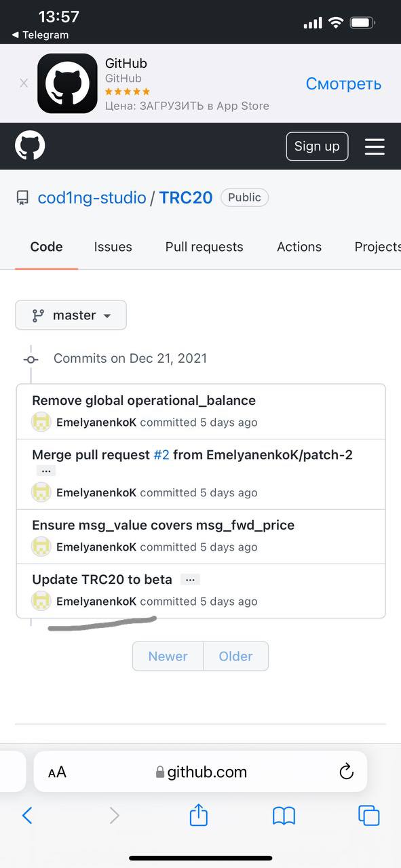The image size is (401, 868).
Task: Expand ellipsis next to Update TRC20 to beta
Action: click(190, 580)
